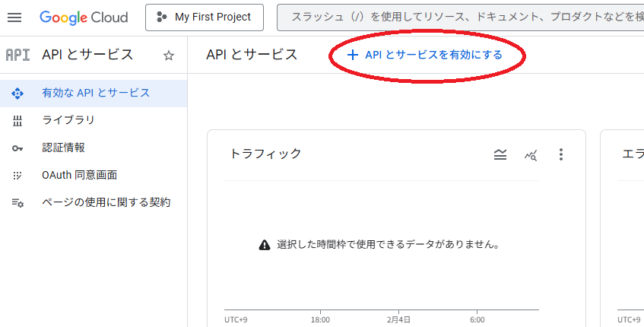Click UTC+9 label on トラフィック chart
This screenshot has width=644, height=327.
click(236, 319)
